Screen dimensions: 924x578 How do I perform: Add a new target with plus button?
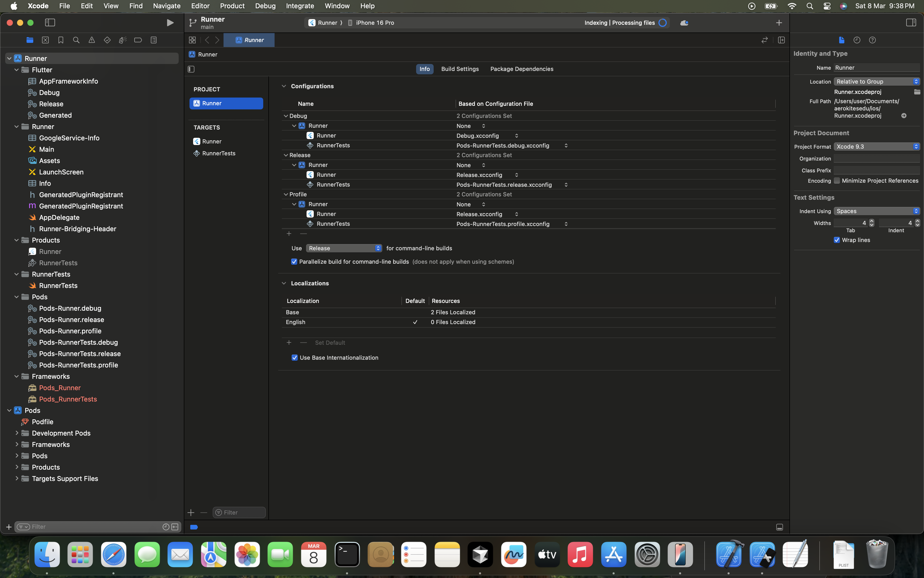coord(191,513)
